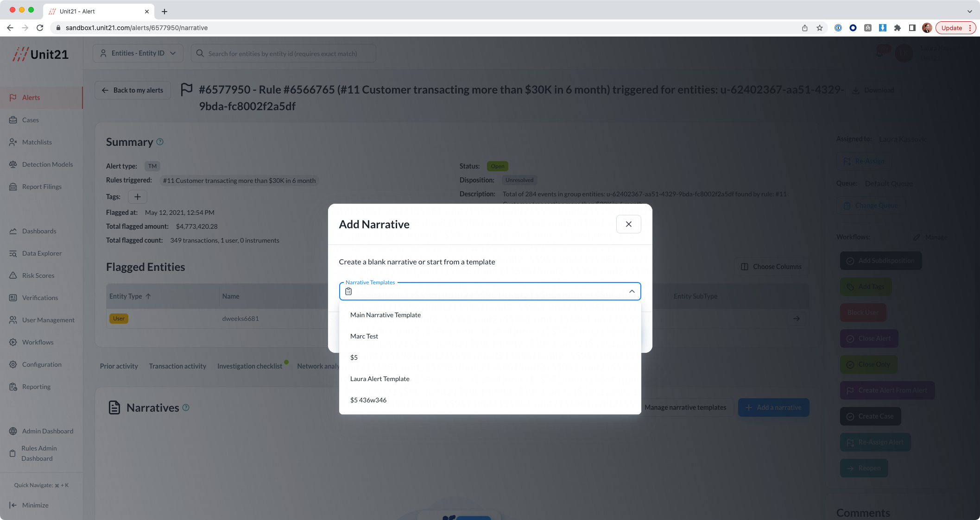Switch to Transaction activity tab

click(177, 366)
